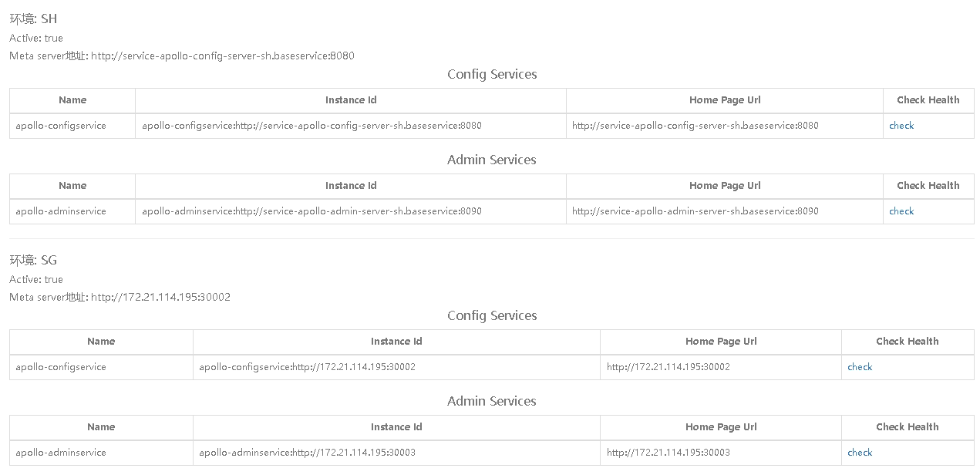Image resolution: width=980 pixels, height=475 pixels.
Task: Click SH admin service Instance Id cell
Action: pos(351,211)
